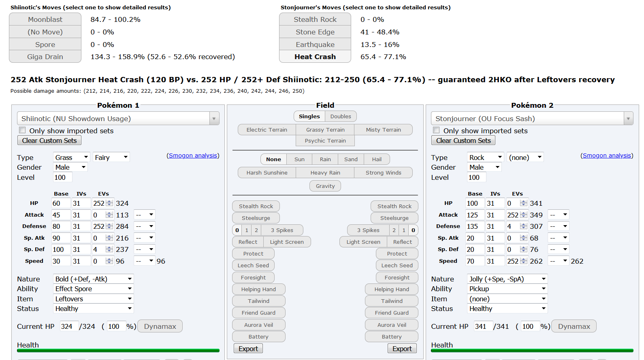The height and width of the screenshot is (360, 644).
Task: Open Stonjourner set selection dropdown
Action: click(x=532, y=119)
